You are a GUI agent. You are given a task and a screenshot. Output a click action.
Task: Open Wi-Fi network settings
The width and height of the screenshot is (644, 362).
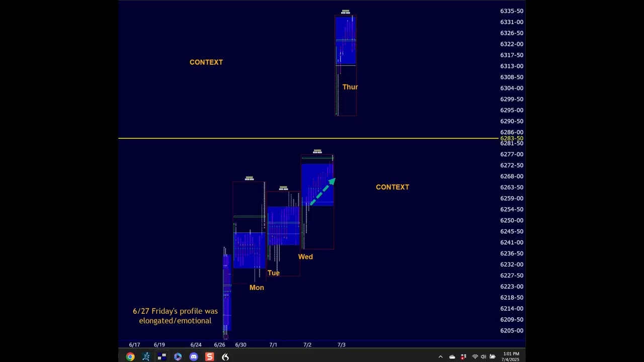tap(475, 357)
